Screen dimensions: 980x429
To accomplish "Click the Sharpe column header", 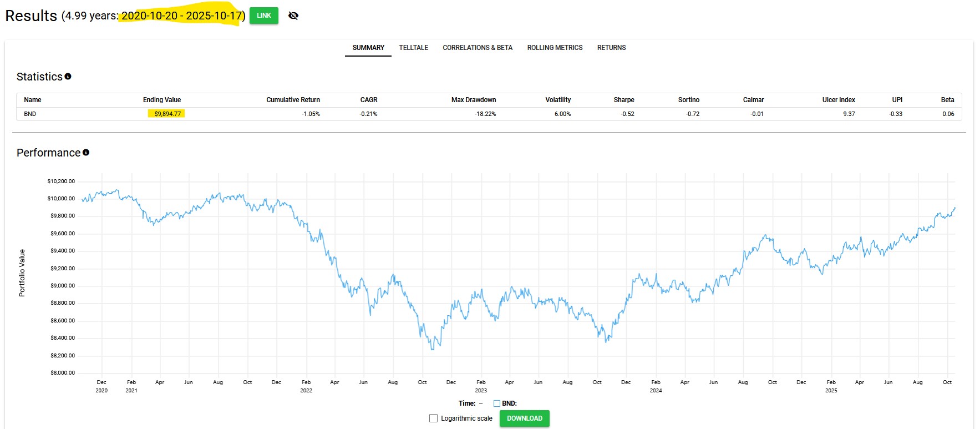I will 624,100.
